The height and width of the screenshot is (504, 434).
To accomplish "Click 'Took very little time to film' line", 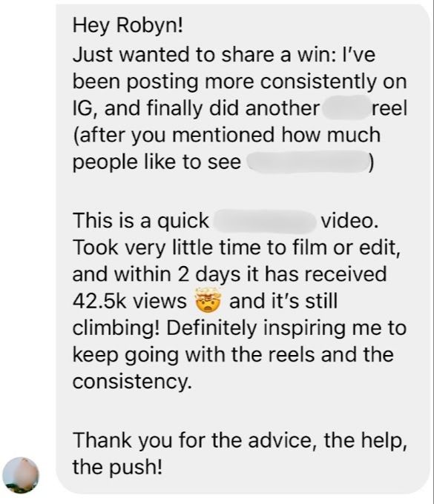I will tap(200, 248).
